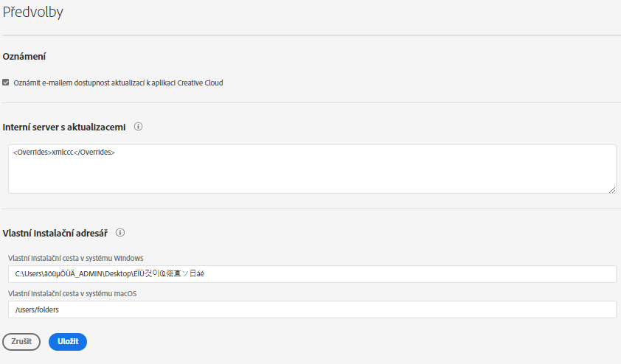Click into the Windows install path field

443,274
